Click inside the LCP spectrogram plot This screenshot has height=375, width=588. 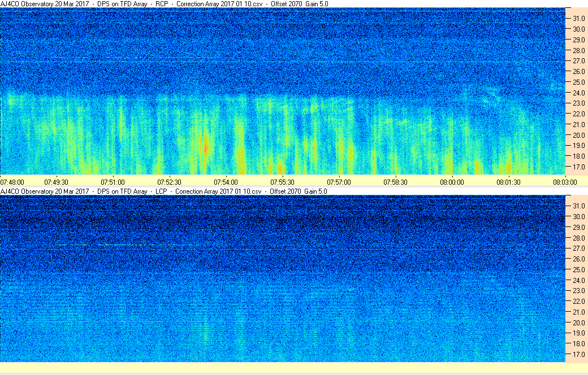(282, 279)
